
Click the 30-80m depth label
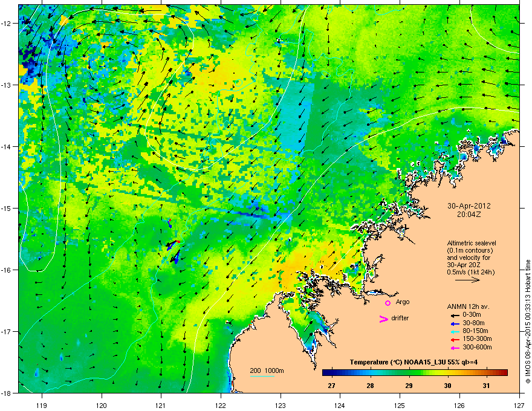pos(473,323)
